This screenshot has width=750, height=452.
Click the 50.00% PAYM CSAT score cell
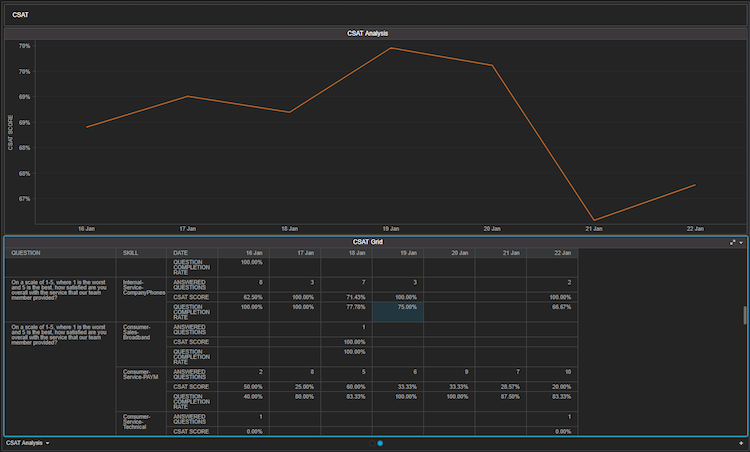pyautogui.click(x=243, y=386)
